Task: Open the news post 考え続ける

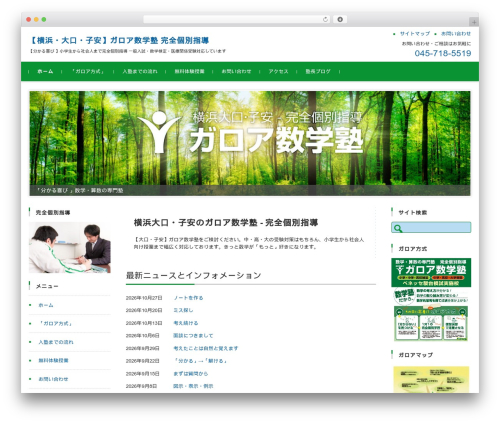Action: 186,323
